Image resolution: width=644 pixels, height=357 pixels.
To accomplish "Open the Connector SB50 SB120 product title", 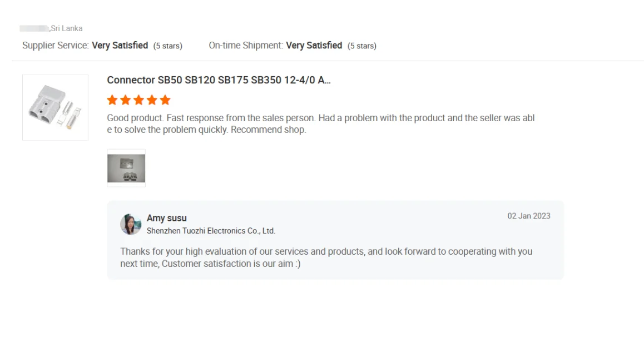I will [x=219, y=80].
